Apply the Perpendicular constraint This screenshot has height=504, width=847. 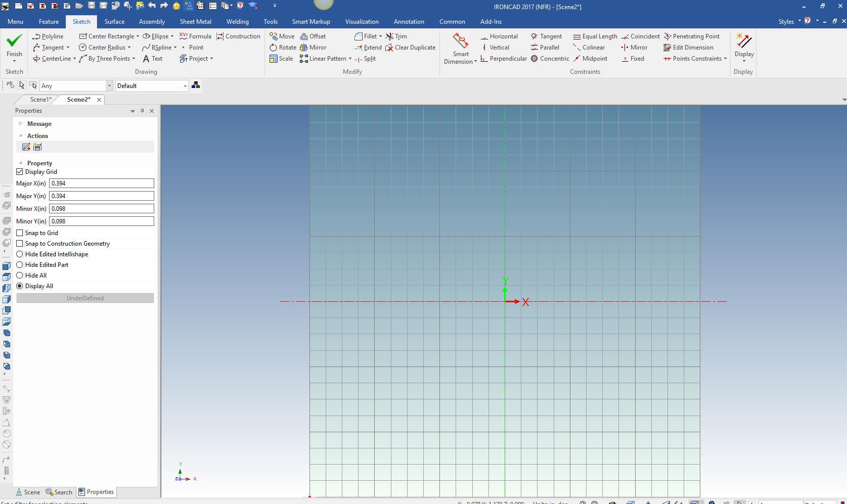point(504,59)
